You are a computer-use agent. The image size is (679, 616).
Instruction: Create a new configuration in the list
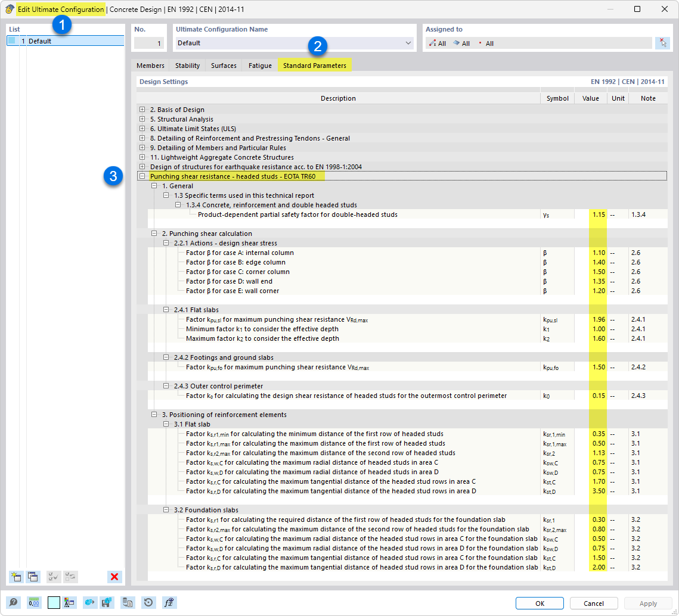pyautogui.click(x=16, y=577)
